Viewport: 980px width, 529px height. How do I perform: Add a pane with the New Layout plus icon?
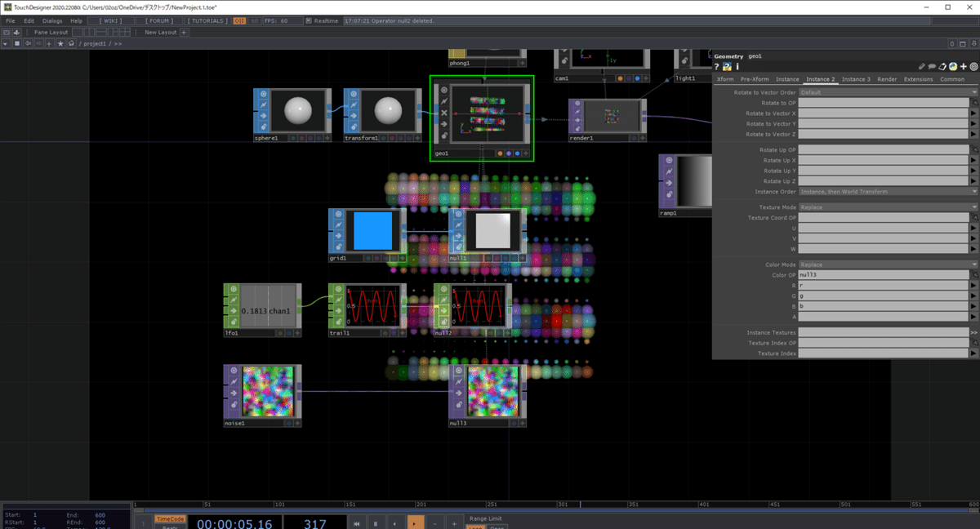[x=183, y=33]
